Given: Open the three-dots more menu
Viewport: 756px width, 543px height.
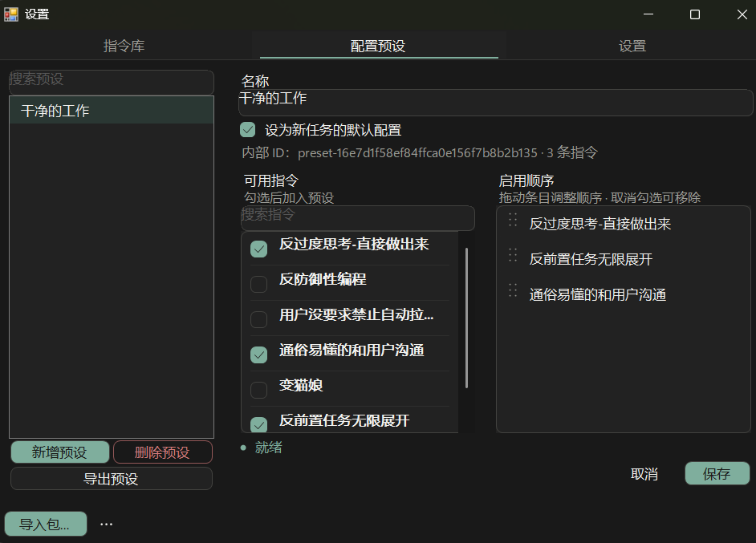Looking at the screenshot, I should coord(106,525).
